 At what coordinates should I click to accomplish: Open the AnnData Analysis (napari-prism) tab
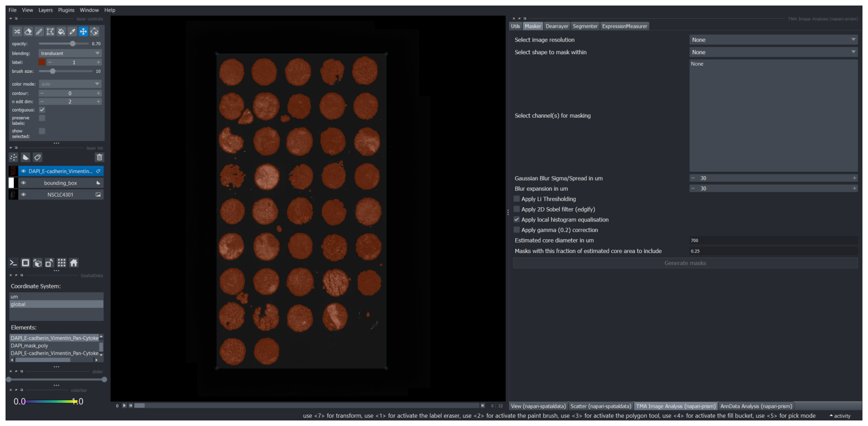(x=756, y=406)
